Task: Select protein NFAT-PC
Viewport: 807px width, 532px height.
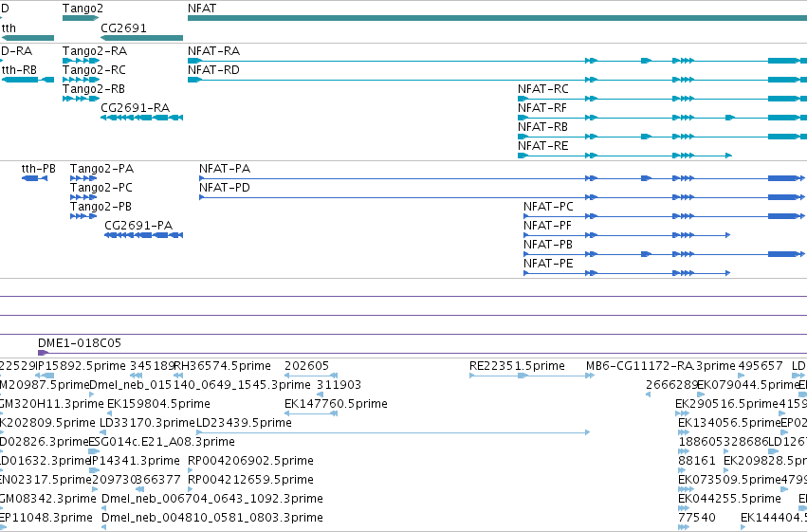Action: (664, 216)
